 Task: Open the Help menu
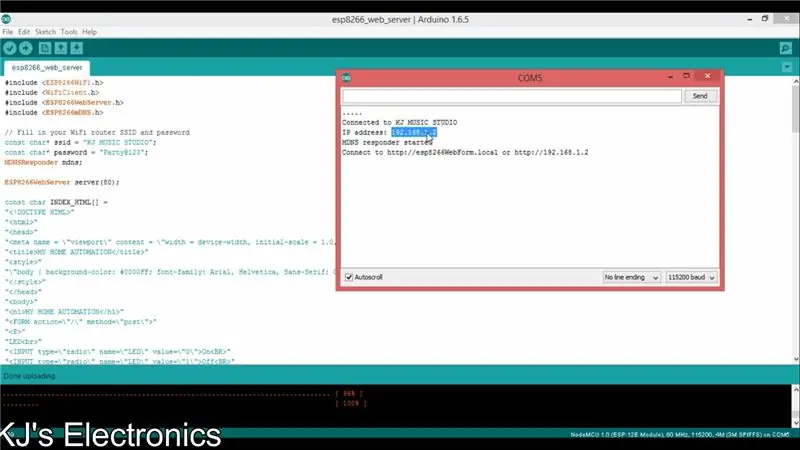click(x=89, y=32)
